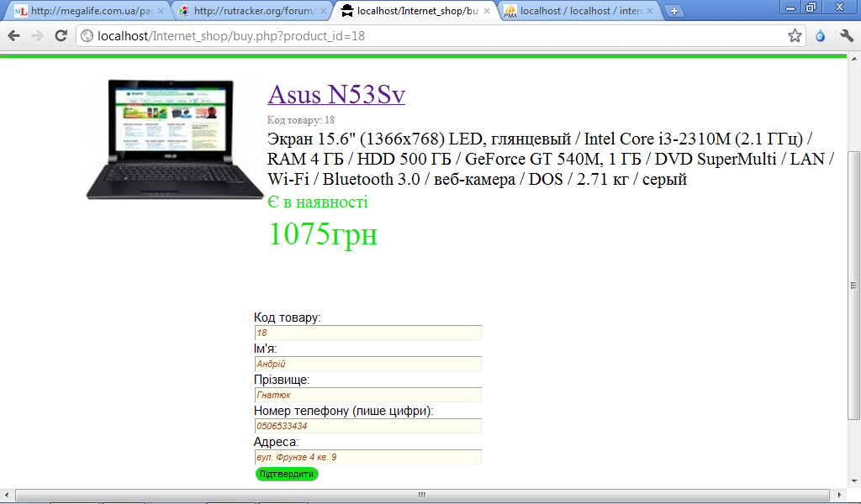Open a new tab with the plus button
This screenshot has width=861, height=504.
[673, 10]
